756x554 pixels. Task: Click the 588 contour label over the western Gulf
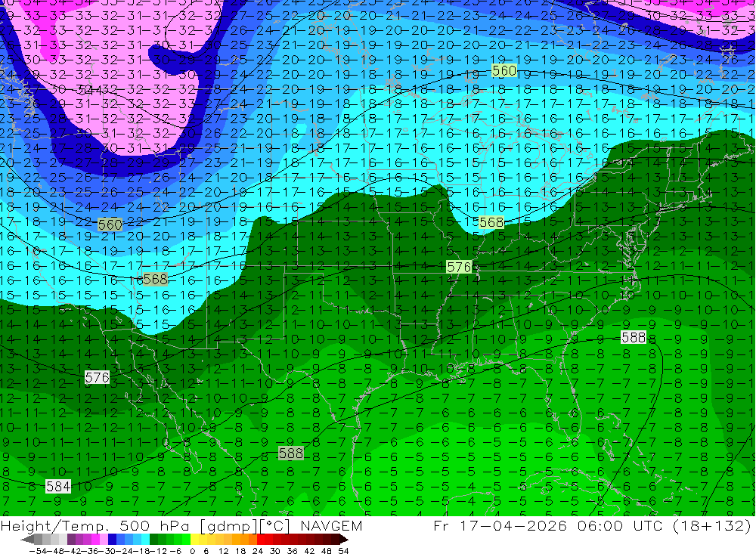pos(291,453)
